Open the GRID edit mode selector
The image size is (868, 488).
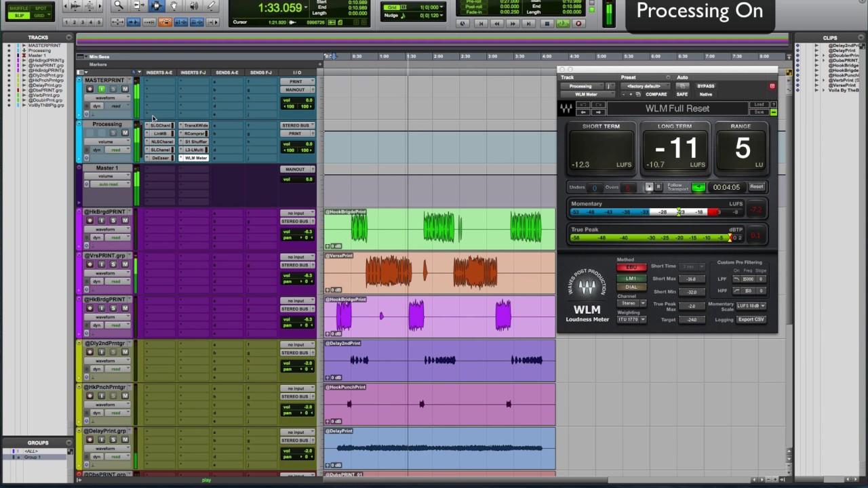(41, 15)
